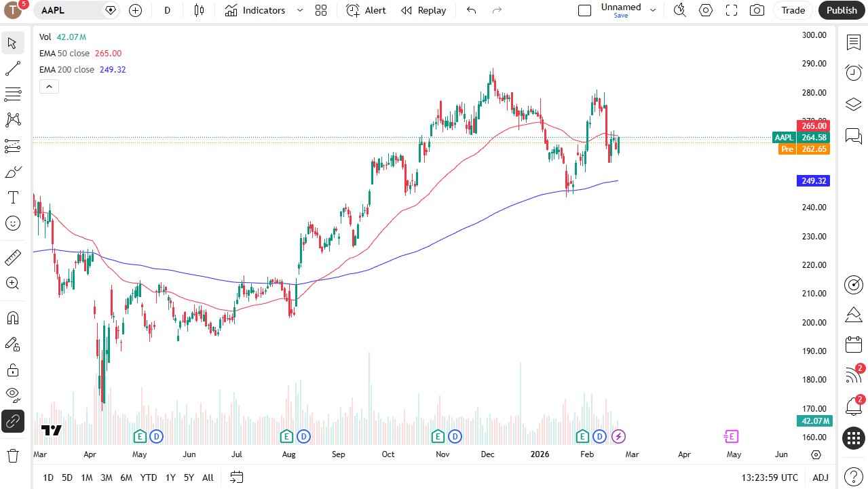Screen dimensions: 868x489
Task: Select the 5D time range
Action: coord(67,477)
